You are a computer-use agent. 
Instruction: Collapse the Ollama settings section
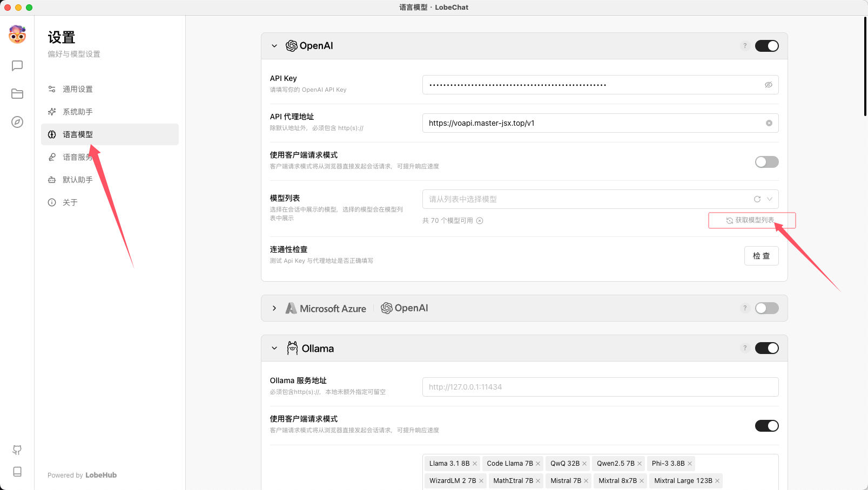click(274, 348)
